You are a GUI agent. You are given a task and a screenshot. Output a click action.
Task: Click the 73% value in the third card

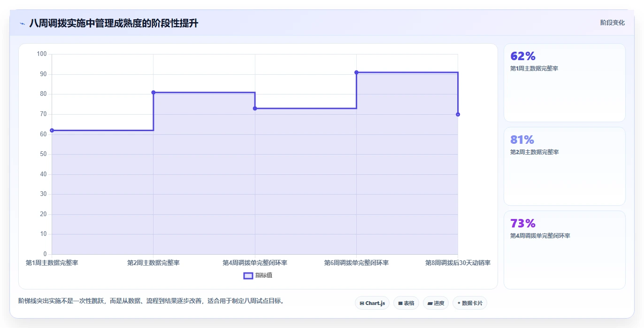(523, 224)
